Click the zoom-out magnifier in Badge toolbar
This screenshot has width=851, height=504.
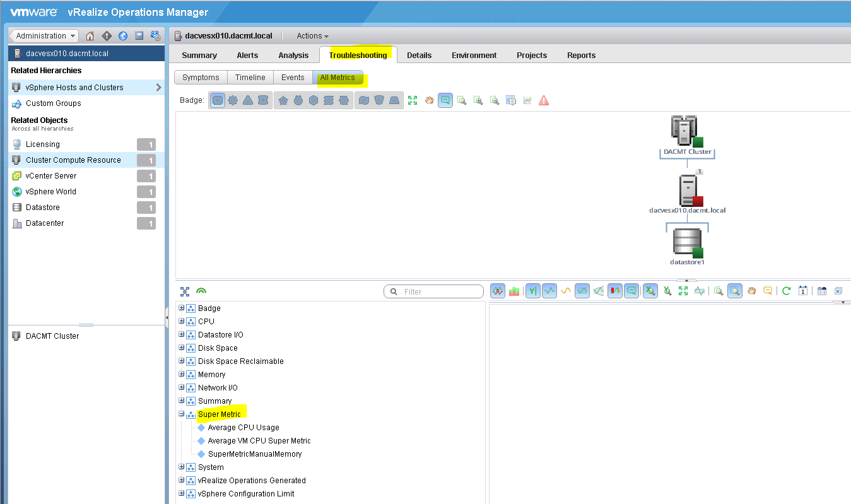tap(495, 100)
